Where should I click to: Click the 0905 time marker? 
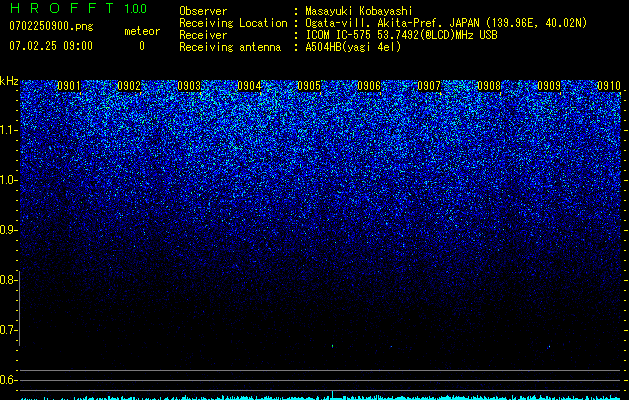pyautogui.click(x=309, y=86)
